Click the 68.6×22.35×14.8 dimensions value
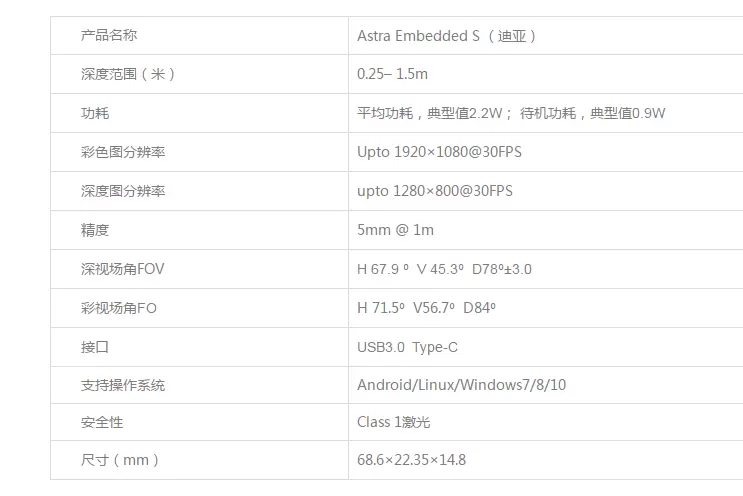The width and height of the screenshot is (743, 496). pyautogui.click(x=411, y=460)
